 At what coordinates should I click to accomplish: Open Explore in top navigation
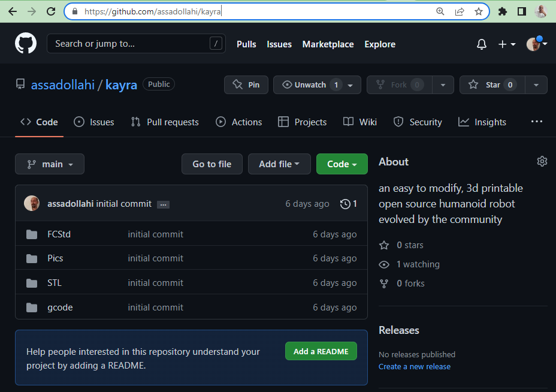tap(380, 44)
